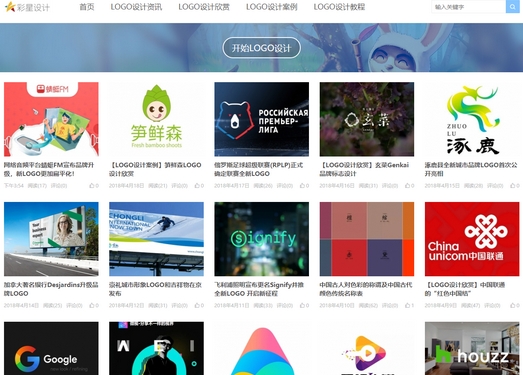Open the play button logo thumbnail
The image size is (523, 375).
point(367,348)
